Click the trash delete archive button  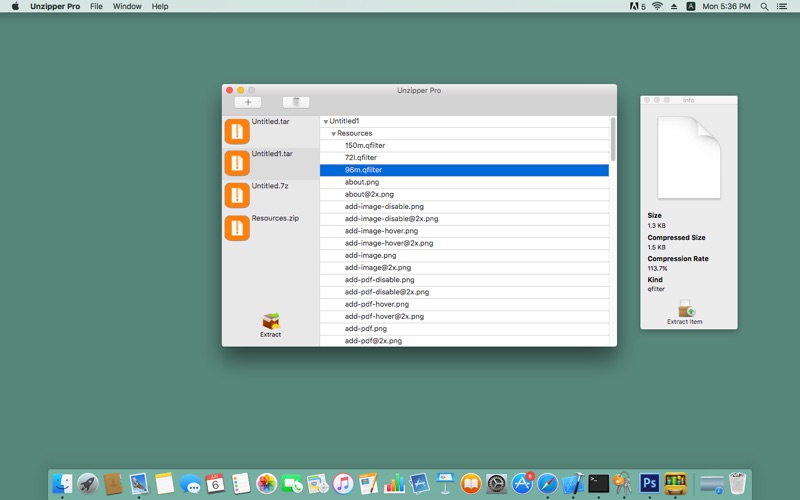[x=296, y=103]
